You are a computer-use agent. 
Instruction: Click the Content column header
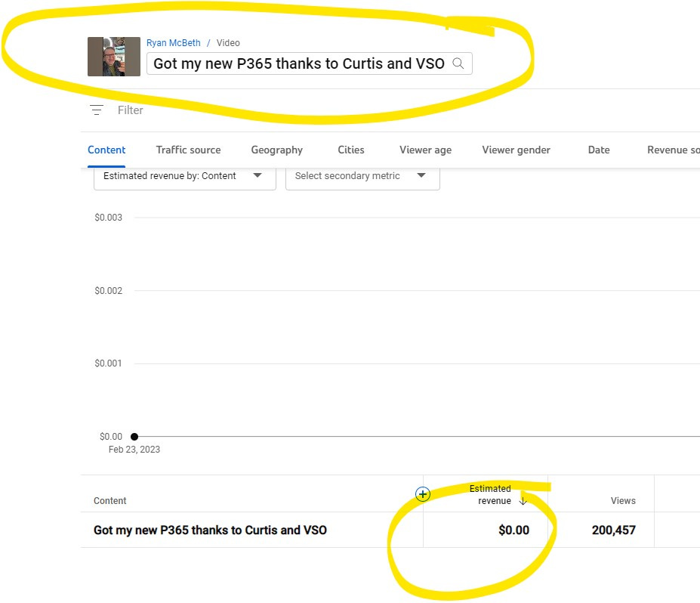click(x=109, y=501)
